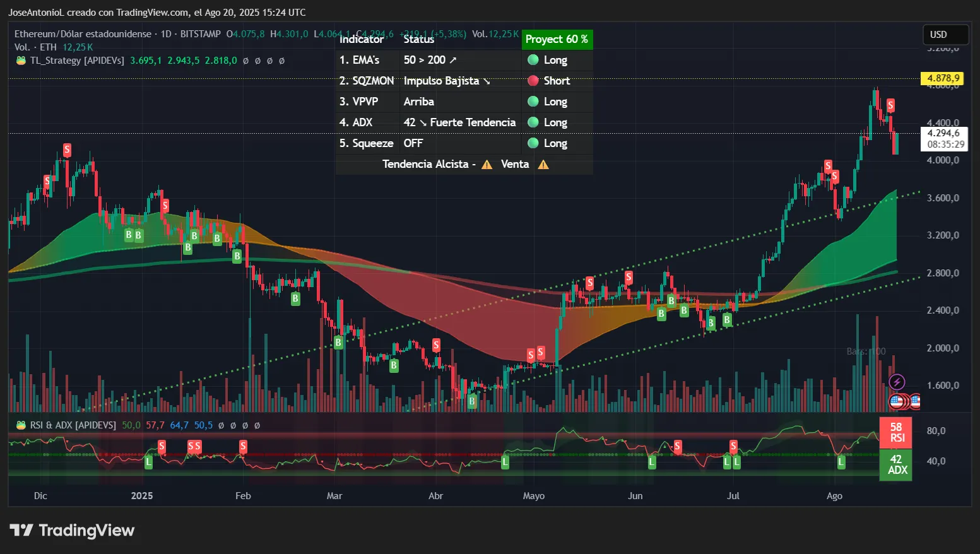
Task: Click the frog icon beside RSI & ADX
Action: [x=20, y=425]
